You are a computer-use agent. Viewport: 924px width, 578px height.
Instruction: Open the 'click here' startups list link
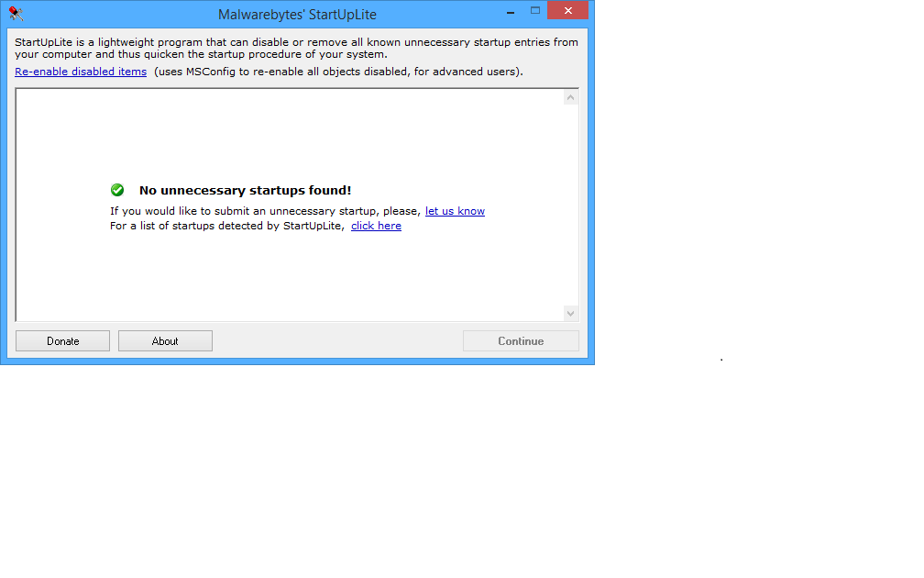376,226
